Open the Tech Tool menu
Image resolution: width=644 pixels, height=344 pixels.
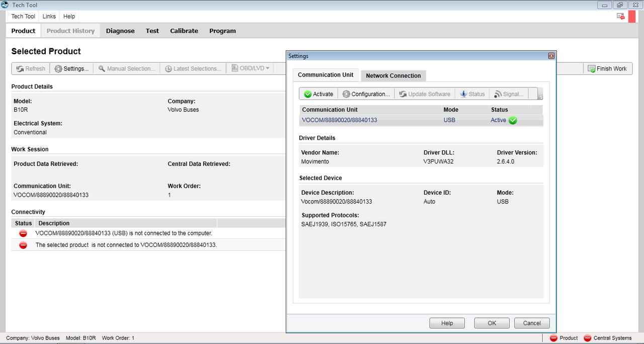[x=23, y=17]
